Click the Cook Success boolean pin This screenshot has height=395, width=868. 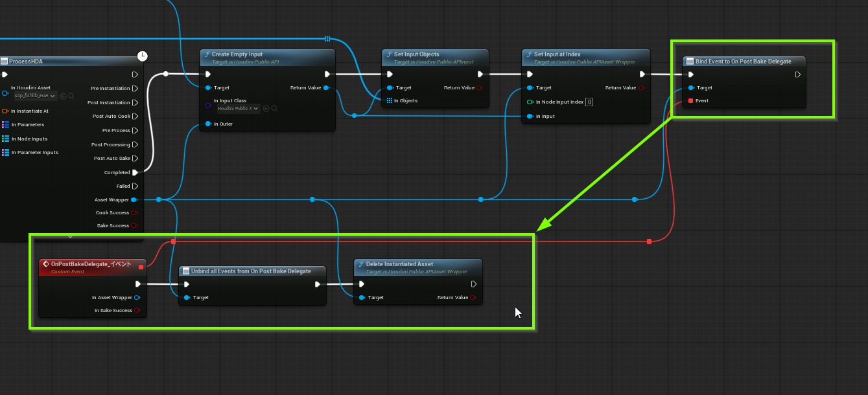coord(134,212)
